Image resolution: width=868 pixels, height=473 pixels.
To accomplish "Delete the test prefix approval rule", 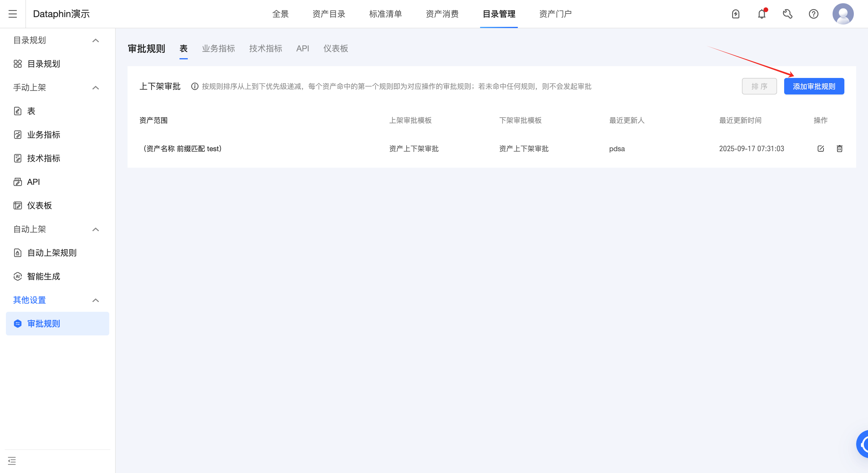I will tap(839, 149).
